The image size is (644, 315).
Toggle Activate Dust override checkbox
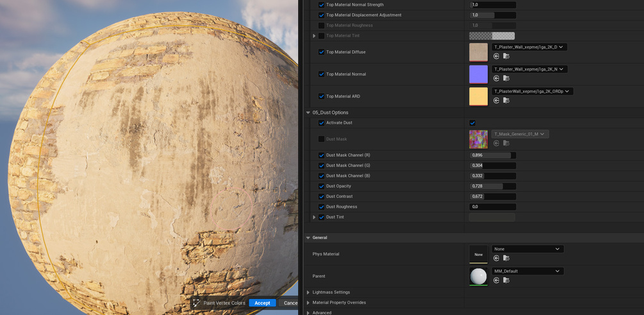pos(321,123)
